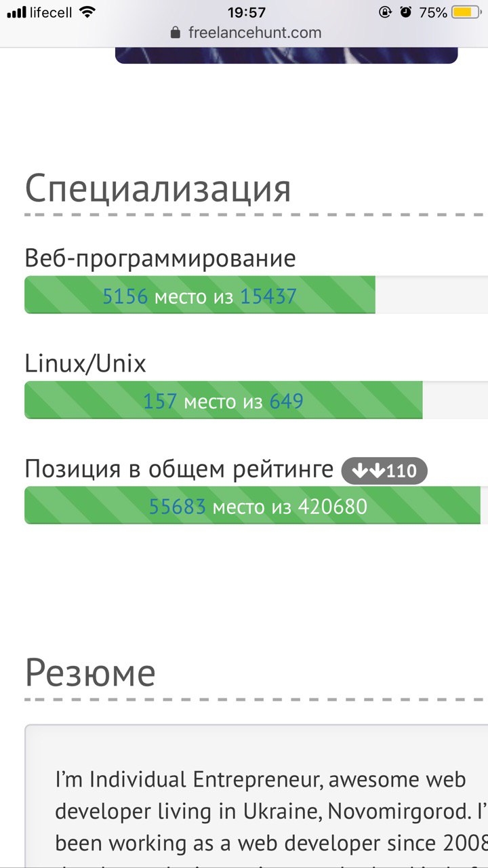Tap the cellular signal bars icon

pos(16,12)
